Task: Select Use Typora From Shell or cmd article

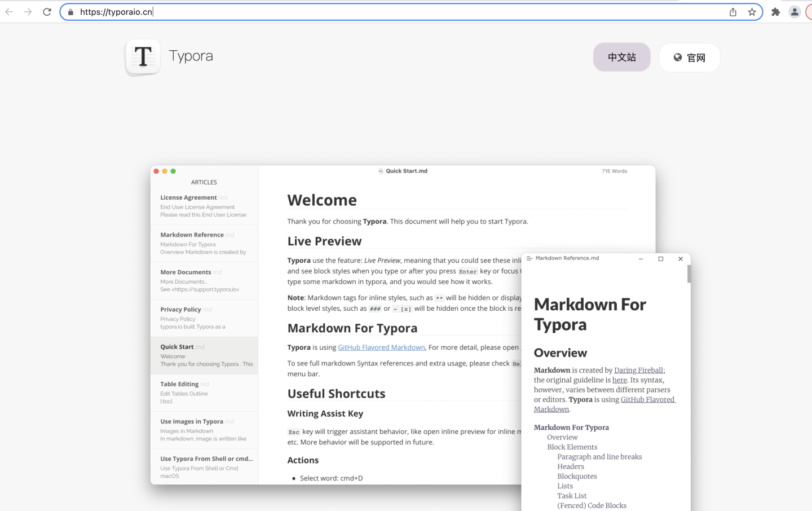Action: pyautogui.click(x=204, y=467)
